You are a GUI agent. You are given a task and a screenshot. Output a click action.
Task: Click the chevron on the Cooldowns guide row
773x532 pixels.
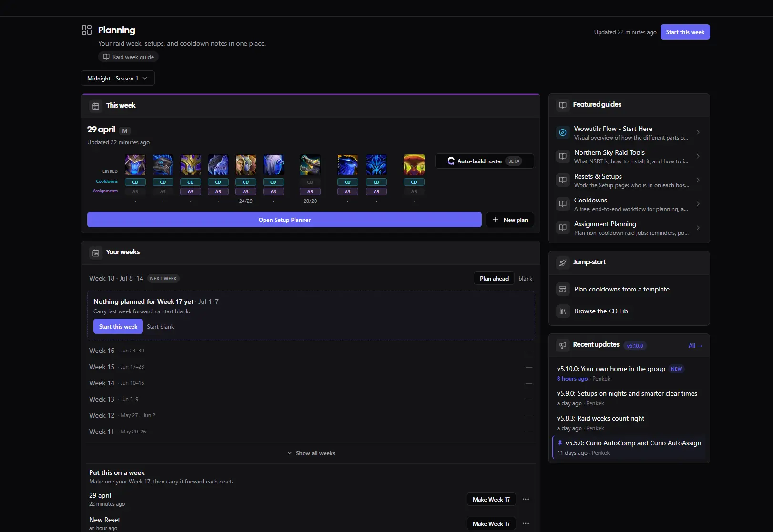point(698,204)
